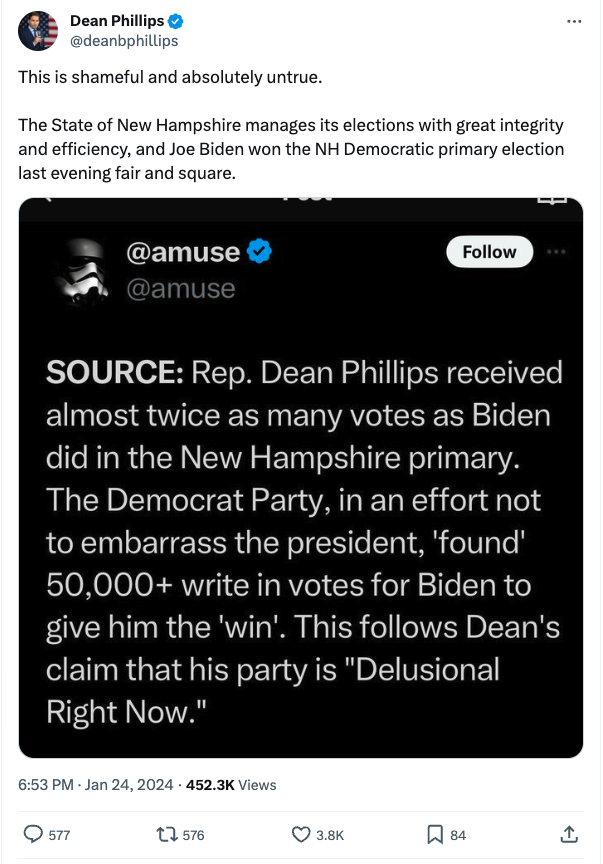Open the reply composer via speech-bubble icon
This screenshot has height=864, width=603.
31,834
